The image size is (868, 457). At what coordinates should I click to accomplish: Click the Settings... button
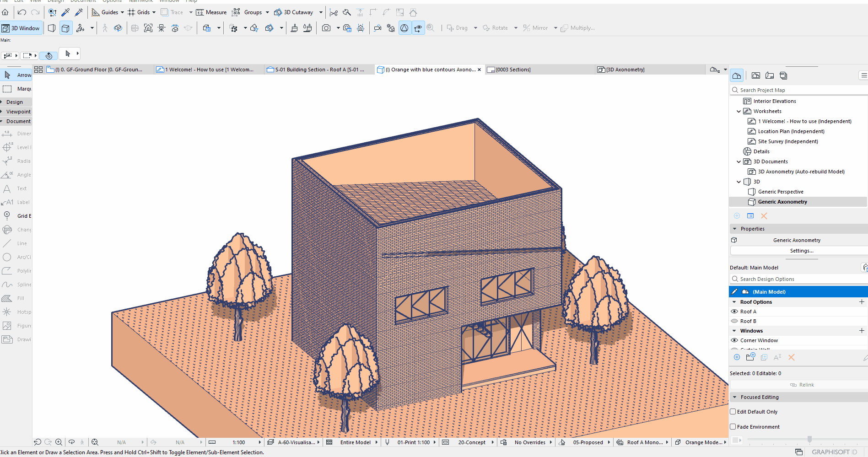coord(801,251)
